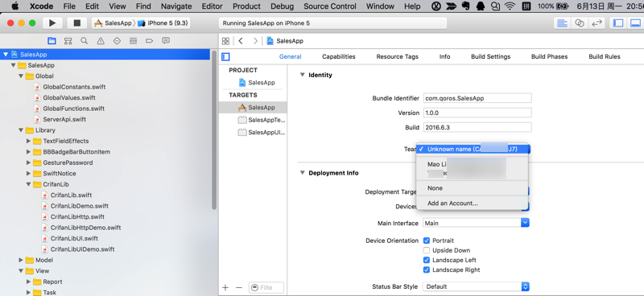This screenshot has height=296, width=644.
Task: Switch to the Version editor
Action: [x=597, y=23]
